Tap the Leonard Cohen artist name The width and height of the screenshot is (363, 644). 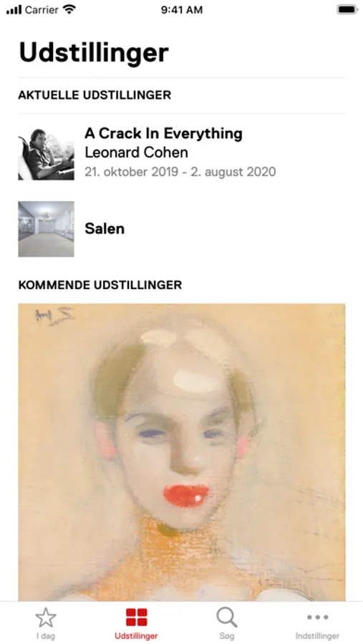pyautogui.click(x=137, y=152)
